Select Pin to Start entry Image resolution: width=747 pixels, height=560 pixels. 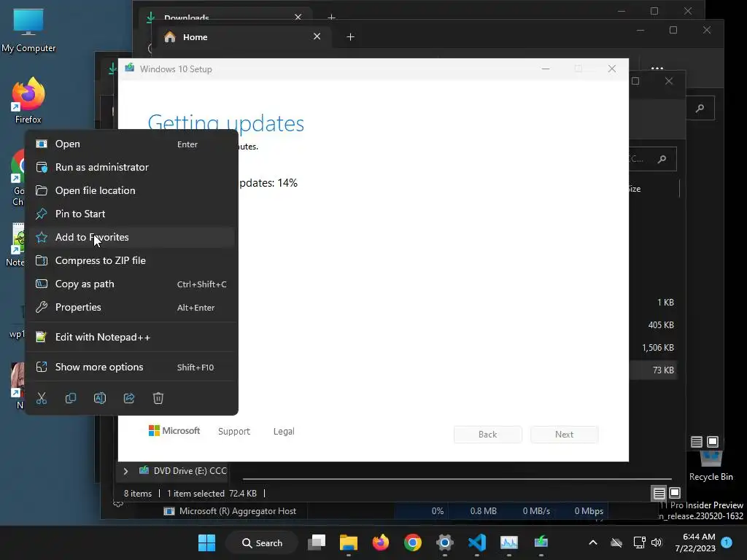tap(131, 214)
